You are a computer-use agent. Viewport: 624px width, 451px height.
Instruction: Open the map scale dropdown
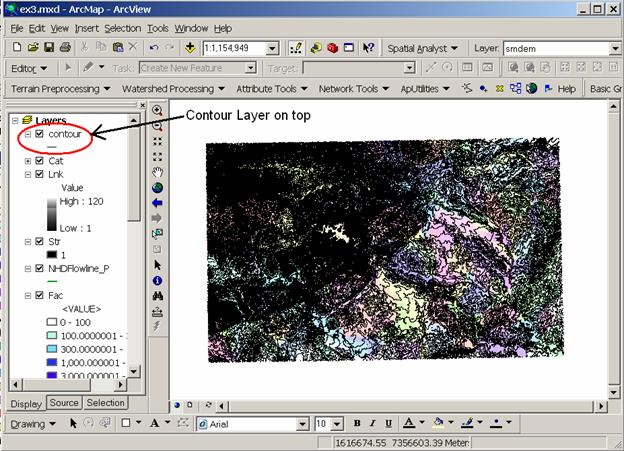(x=272, y=47)
